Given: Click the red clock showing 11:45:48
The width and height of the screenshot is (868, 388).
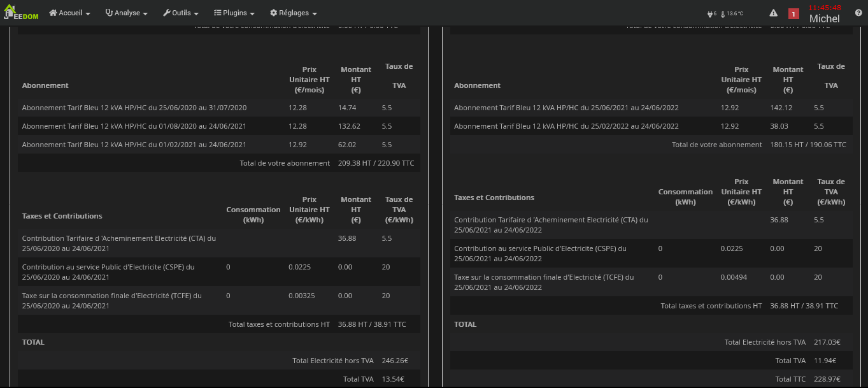Looking at the screenshot, I should (x=824, y=8).
